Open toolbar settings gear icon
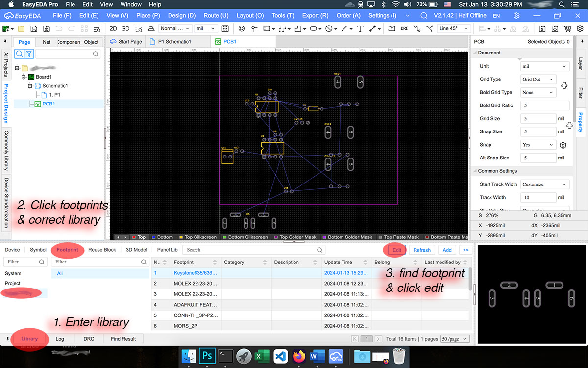 (x=580, y=28)
